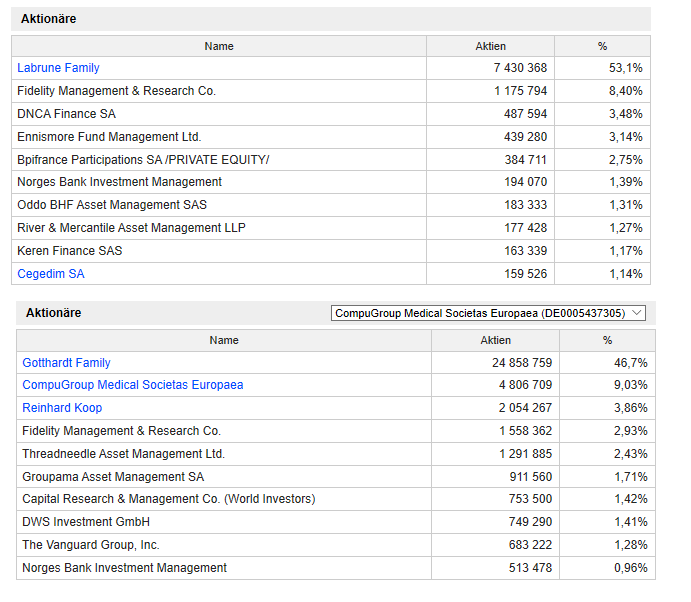Viewport: 691px width, 602px height.
Task: Click Threadneedle Asset Management Ltd. entry
Action: pos(123,454)
